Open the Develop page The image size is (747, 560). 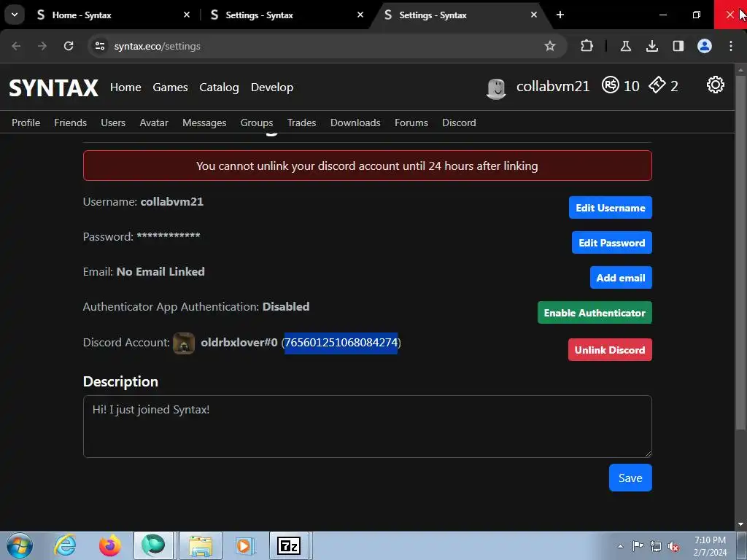point(272,87)
